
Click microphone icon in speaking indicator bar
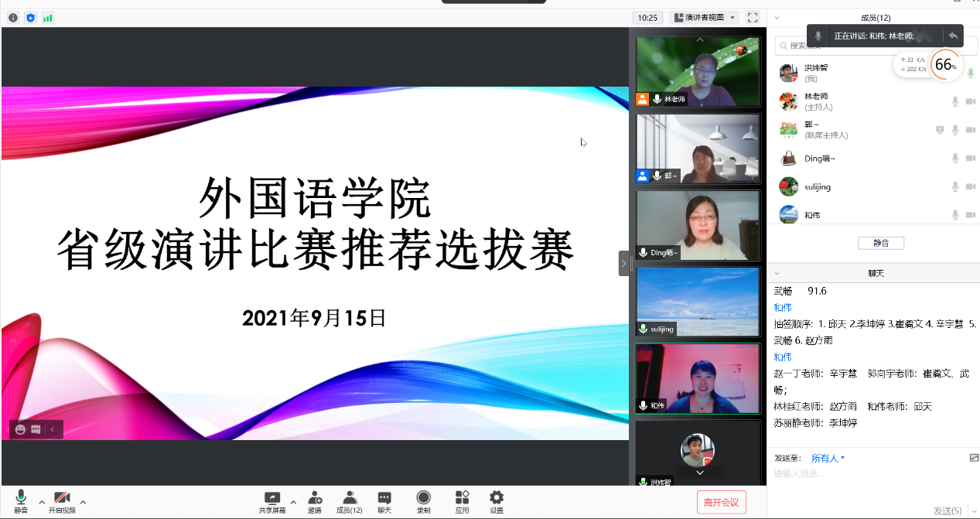click(818, 36)
